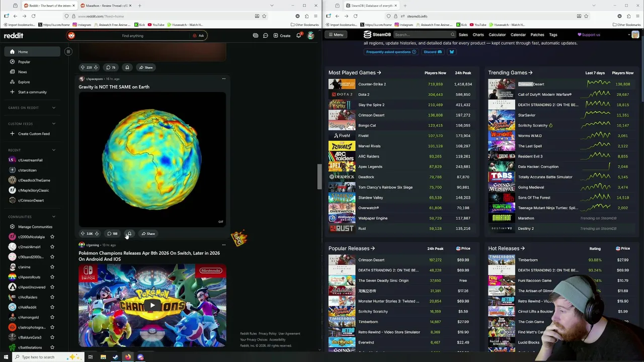The image size is (644, 362).
Task: Go back in the SteamDB browser window
Action: pyautogui.click(x=337, y=16)
